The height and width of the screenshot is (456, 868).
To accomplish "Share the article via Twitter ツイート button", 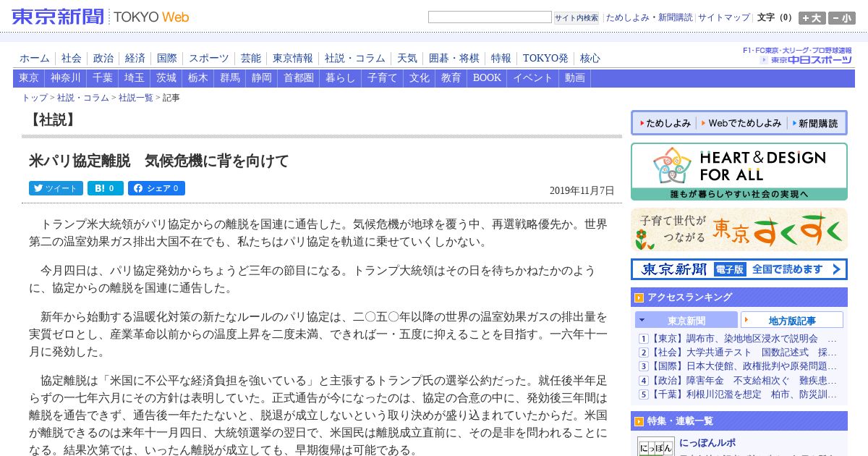I will tap(56, 188).
